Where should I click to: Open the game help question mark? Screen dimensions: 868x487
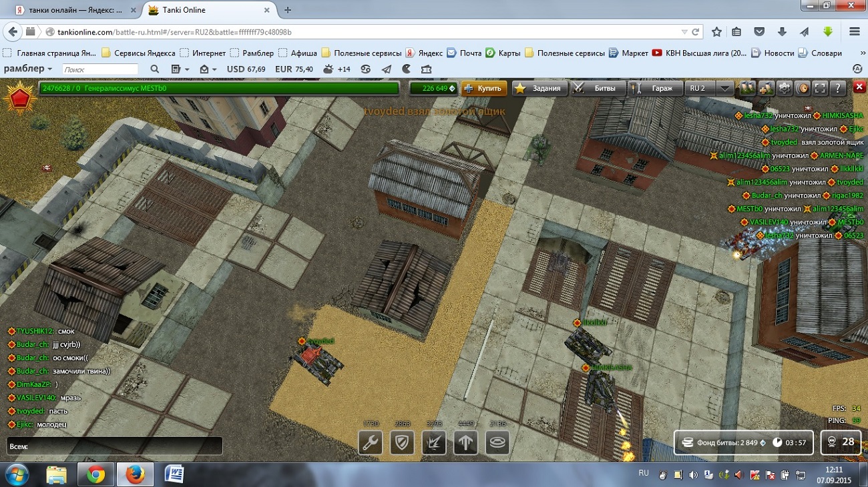pos(839,88)
